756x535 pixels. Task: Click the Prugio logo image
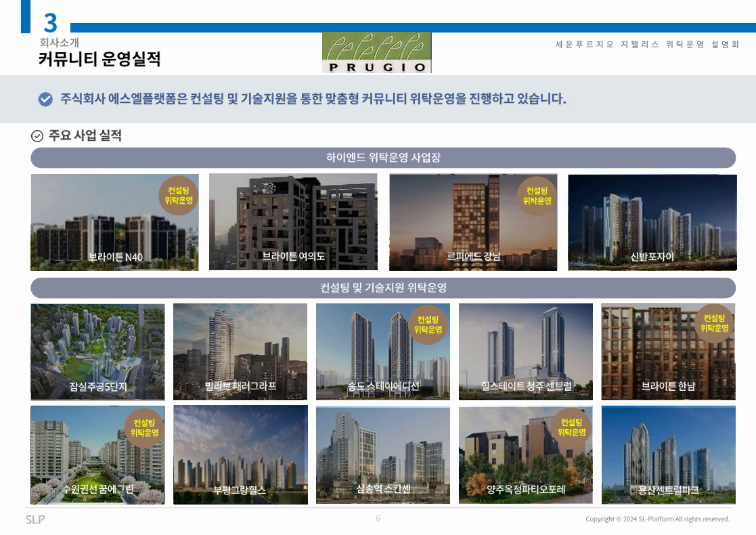(376, 53)
